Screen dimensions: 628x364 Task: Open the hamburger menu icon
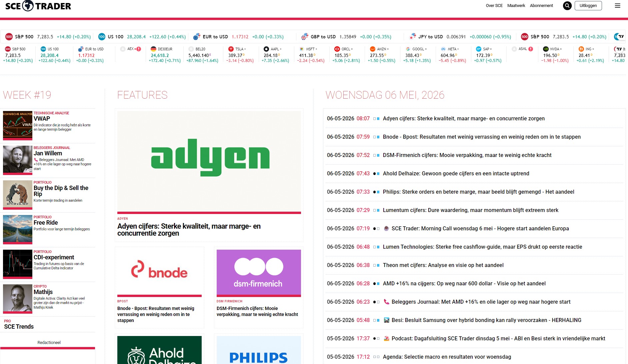point(617,6)
